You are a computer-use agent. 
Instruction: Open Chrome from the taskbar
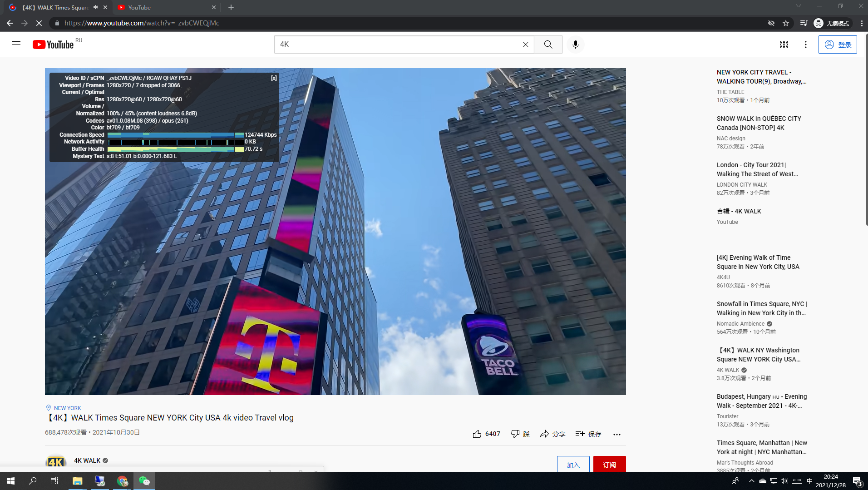click(122, 481)
